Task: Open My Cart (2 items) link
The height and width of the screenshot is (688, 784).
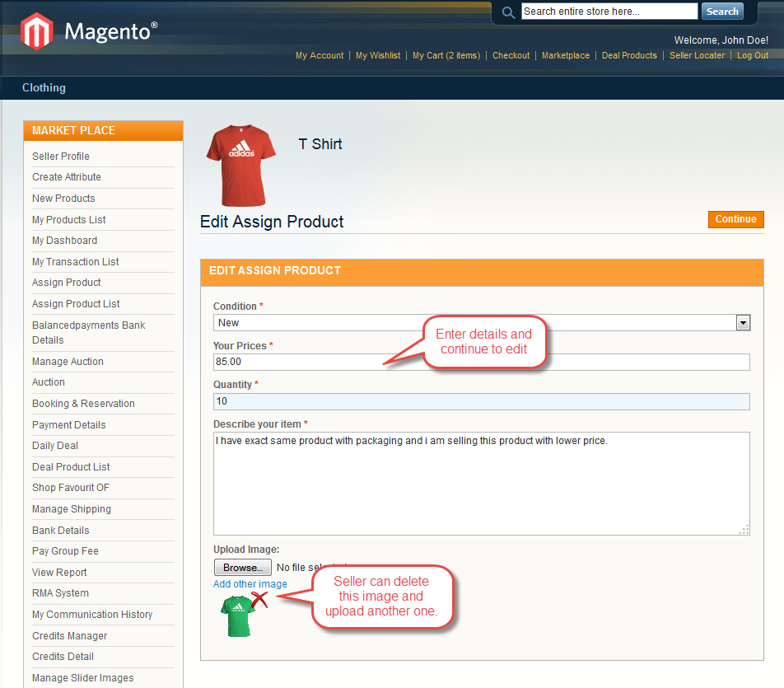Action: tap(446, 55)
